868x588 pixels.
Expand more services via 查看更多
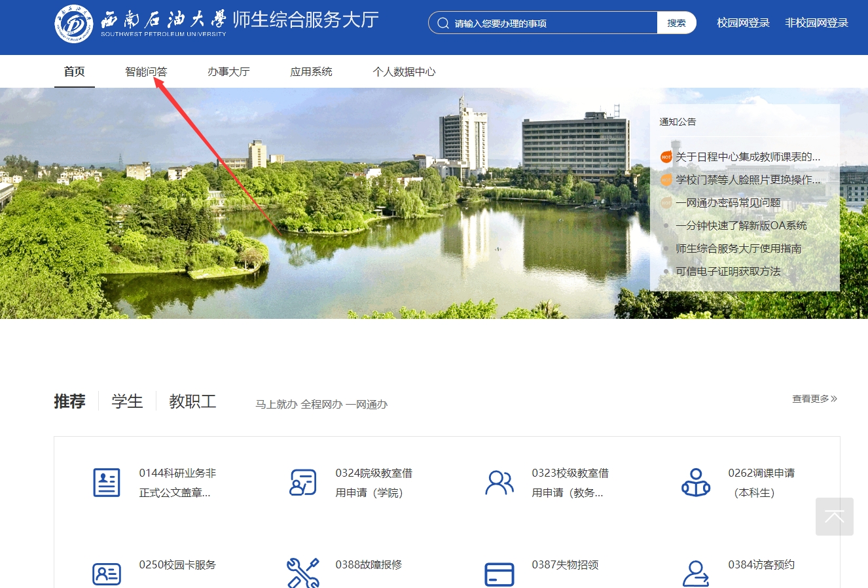coord(814,399)
